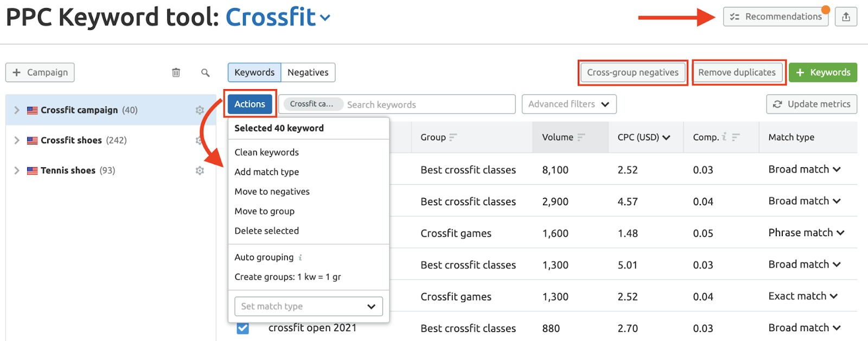
Task: Switch to the Negatives tab
Action: pyautogui.click(x=308, y=72)
